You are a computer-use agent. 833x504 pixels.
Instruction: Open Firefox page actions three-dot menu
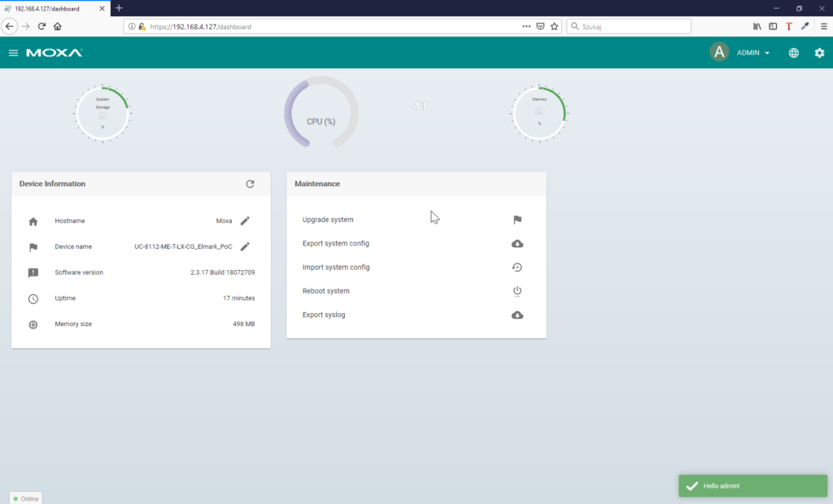click(x=526, y=26)
